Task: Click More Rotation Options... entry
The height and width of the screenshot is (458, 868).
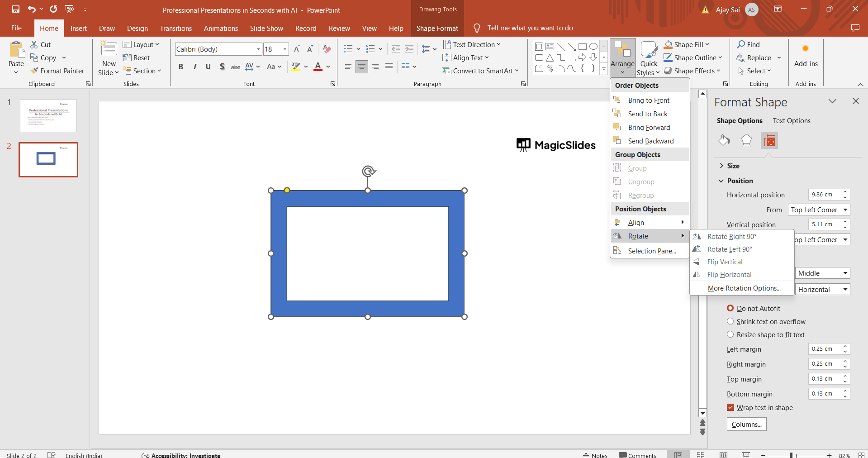Action: [x=744, y=288]
